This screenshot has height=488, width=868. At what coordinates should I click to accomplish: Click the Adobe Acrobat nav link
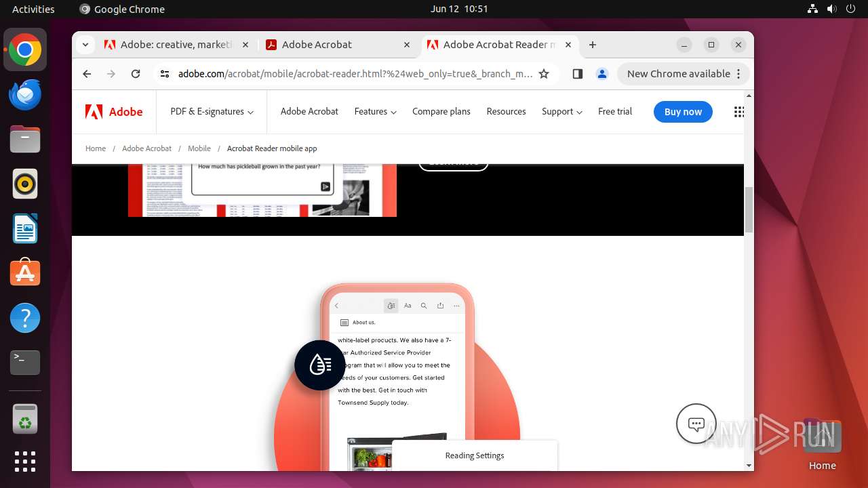click(309, 112)
